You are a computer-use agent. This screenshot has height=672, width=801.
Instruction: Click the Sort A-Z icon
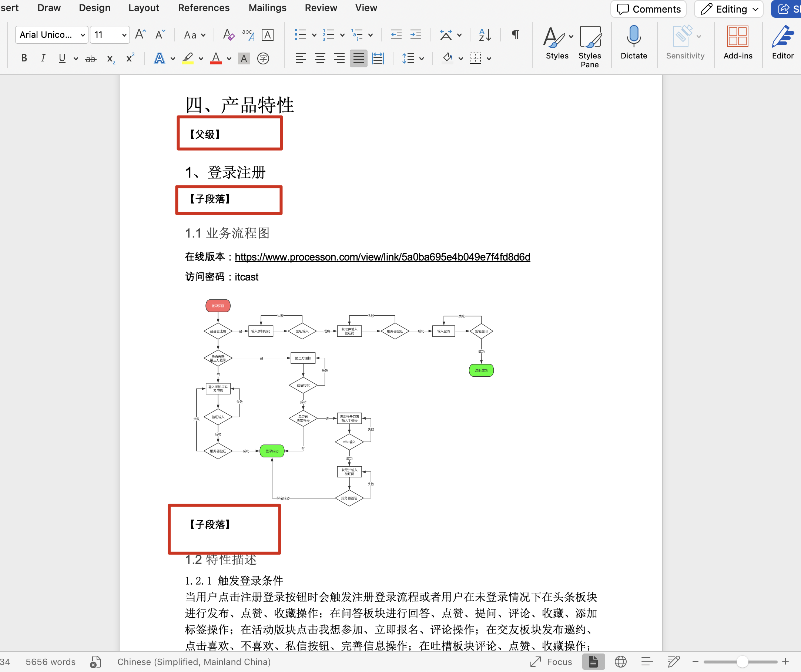click(x=485, y=35)
